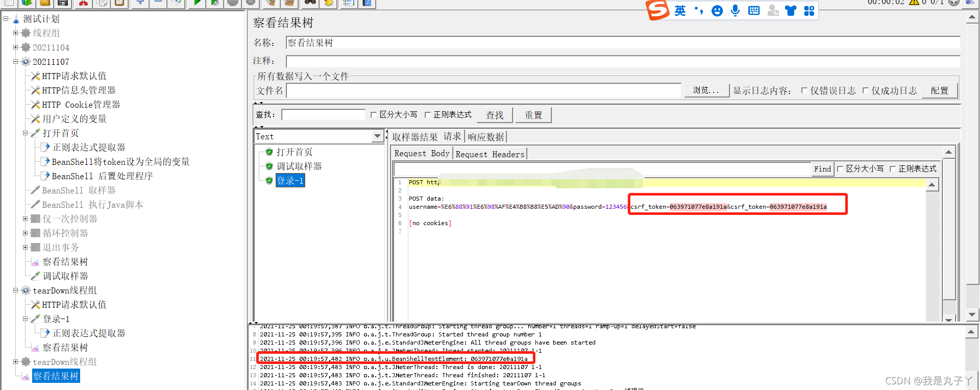
Task: Expand the 仅一次控制器 node
Action: coord(25,219)
